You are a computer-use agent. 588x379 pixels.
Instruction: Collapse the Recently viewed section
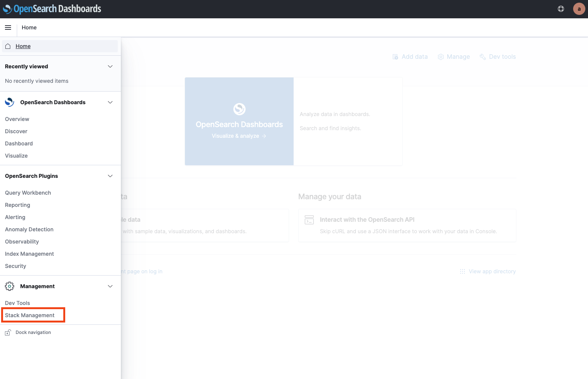pyautogui.click(x=110, y=66)
